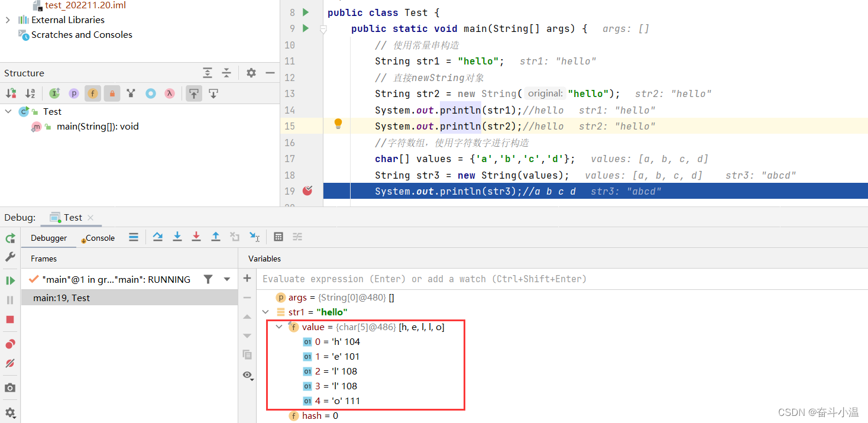Image resolution: width=868 pixels, height=423 pixels.
Task: Resume program execution
Action: tap(10, 280)
